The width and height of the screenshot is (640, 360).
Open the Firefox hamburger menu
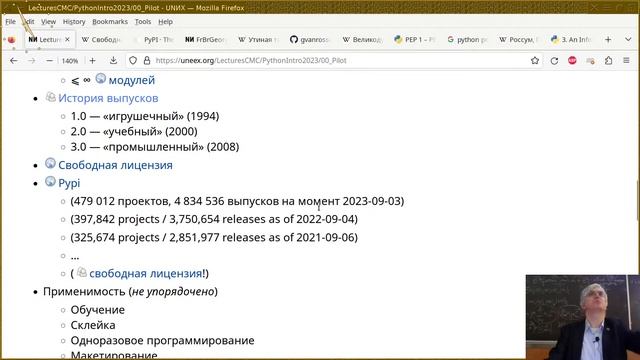(x=626, y=60)
